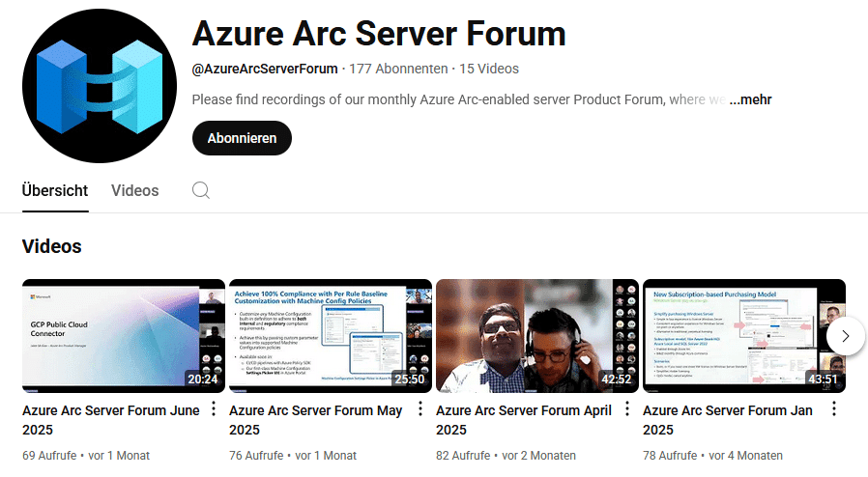The height and width of the screenshot is (477, 868).
Task: Click '69 Aufrufe • vor 1 Monat' text
Action: [86, 456]
